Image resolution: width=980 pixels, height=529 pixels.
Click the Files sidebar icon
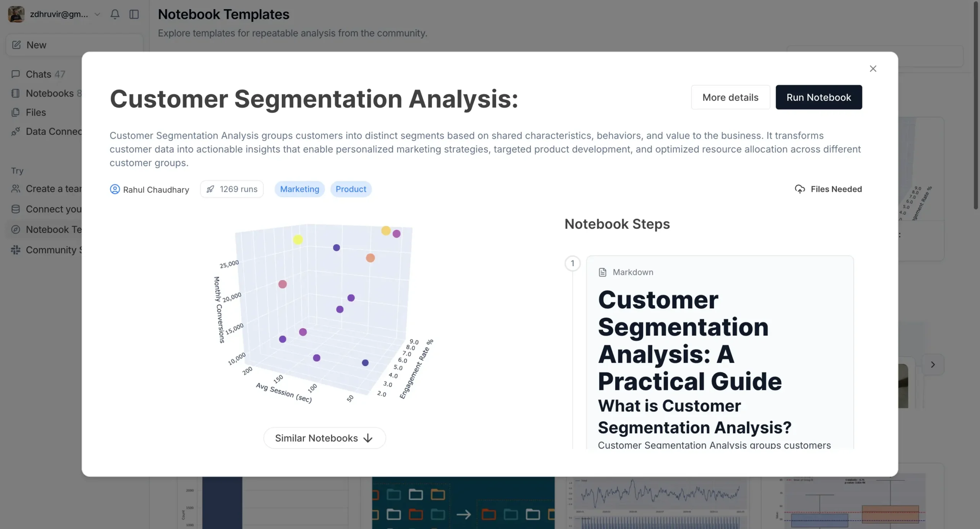(x=15, y=112)
